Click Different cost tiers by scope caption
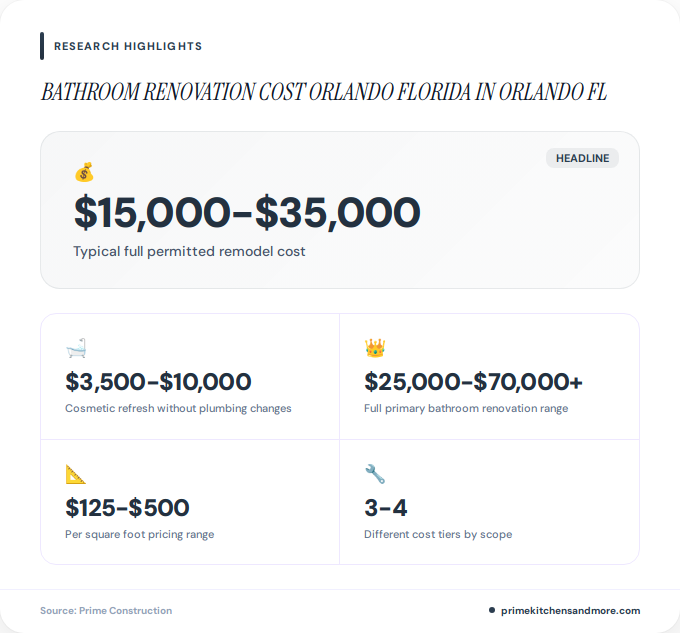The width and height of the screenshot is (680, 633). pyautogui.click(x=438, y=534)
